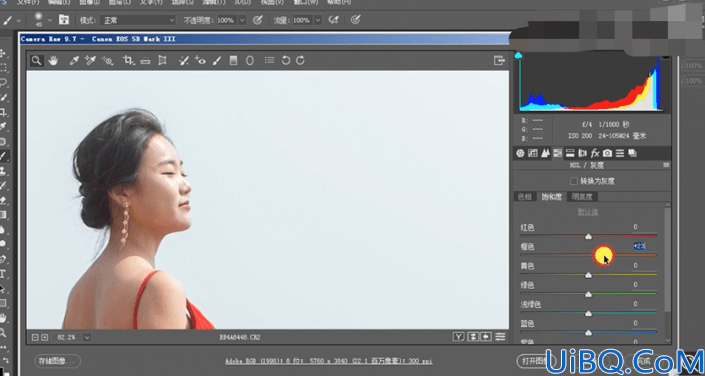Zoom in with the plus button
The width and height of the screenshot is (705, 376).
tap(45, 337)
